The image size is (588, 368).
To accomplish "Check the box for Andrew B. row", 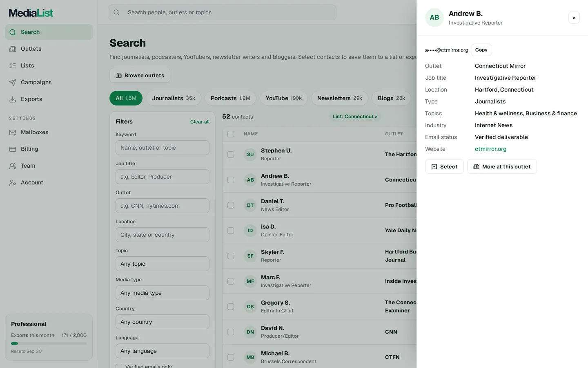I will click(x=231, y=180).
